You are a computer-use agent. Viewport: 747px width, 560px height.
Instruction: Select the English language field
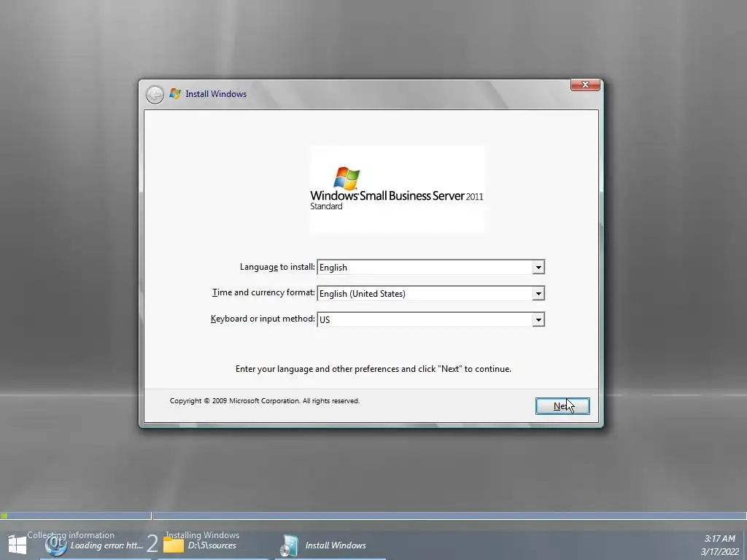coord(430,267)
